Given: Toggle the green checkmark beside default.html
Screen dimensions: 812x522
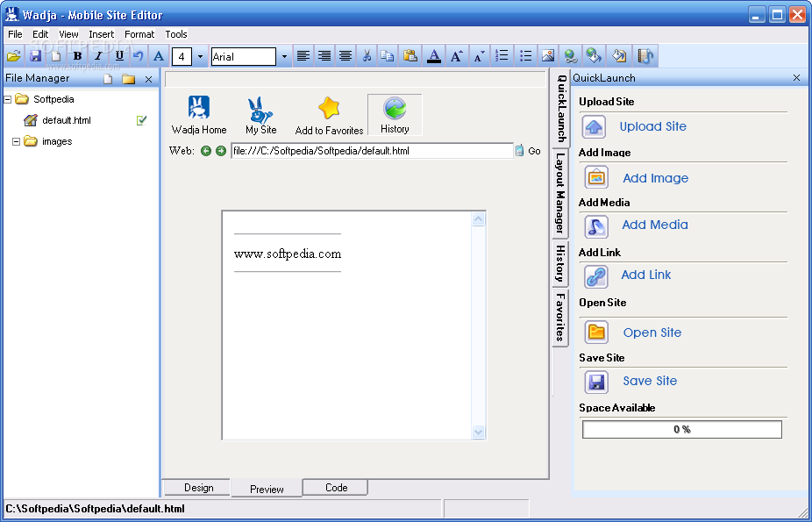Looking at the screenshot, I should click(141, 120).
